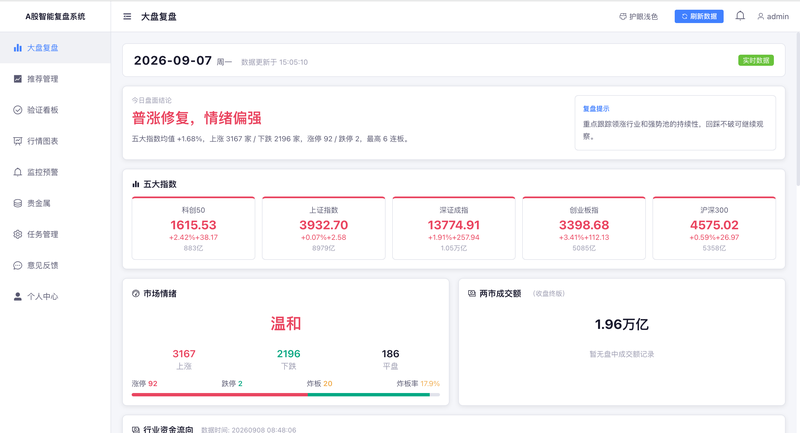Open notifications bell icon in header
Viewport: 800px width, 433px height.
click(x=740, y=16)
